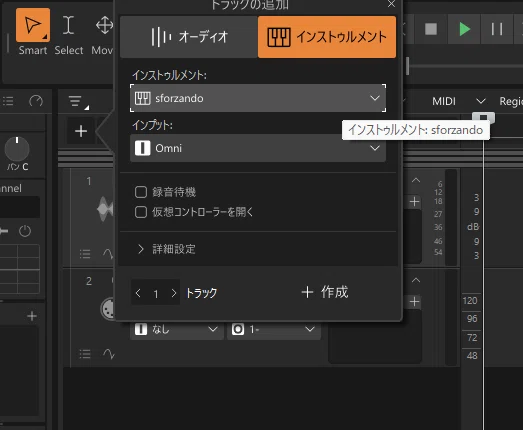Click the gauge icon in left panel
This screenshot has width=523, height=430.
36,101
